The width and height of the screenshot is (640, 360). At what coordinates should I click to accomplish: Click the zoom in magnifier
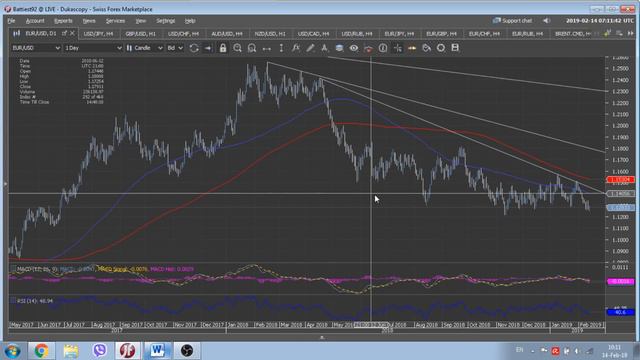[x=237, y=48]
